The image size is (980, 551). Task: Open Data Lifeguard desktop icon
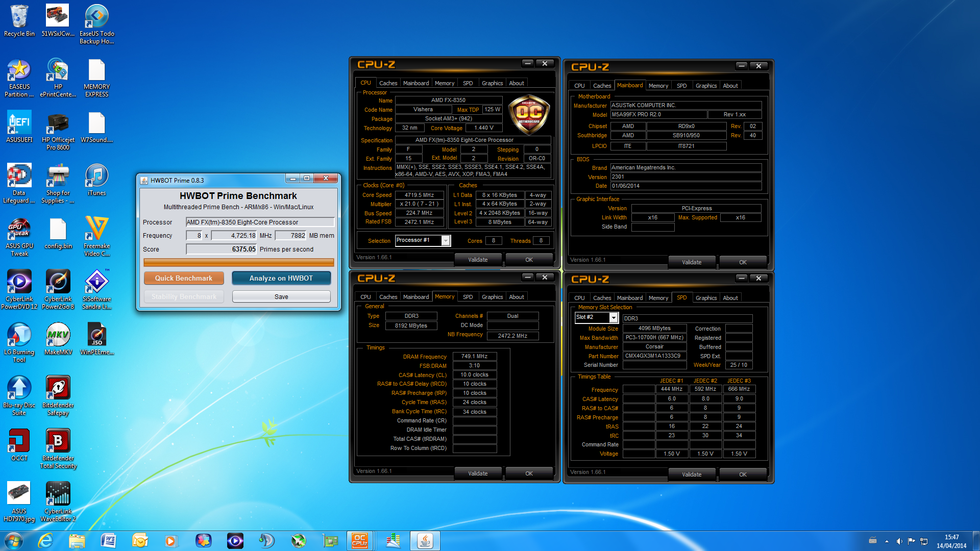(x=19, y=184)
